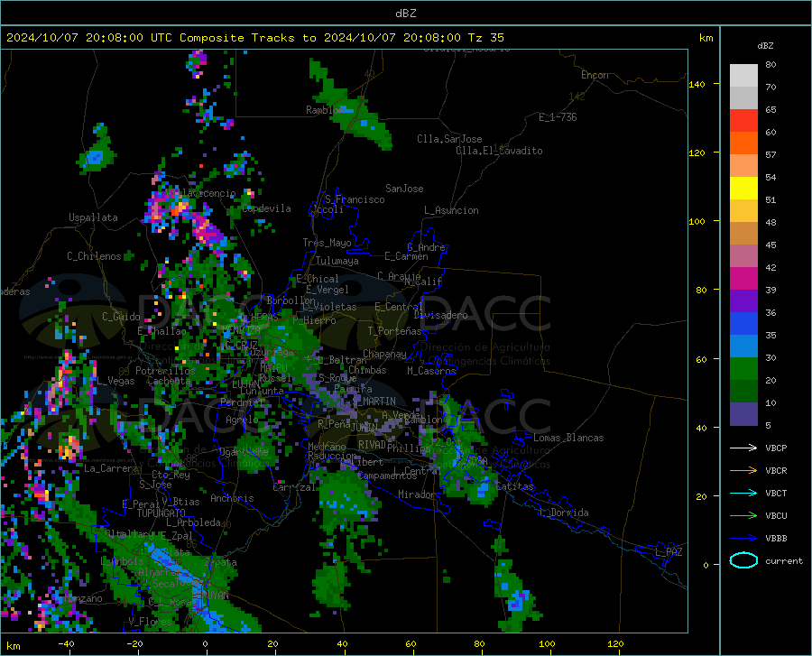
Task: Click the '120' km mark on horizontal axis
Action: (x=615, y=644)
